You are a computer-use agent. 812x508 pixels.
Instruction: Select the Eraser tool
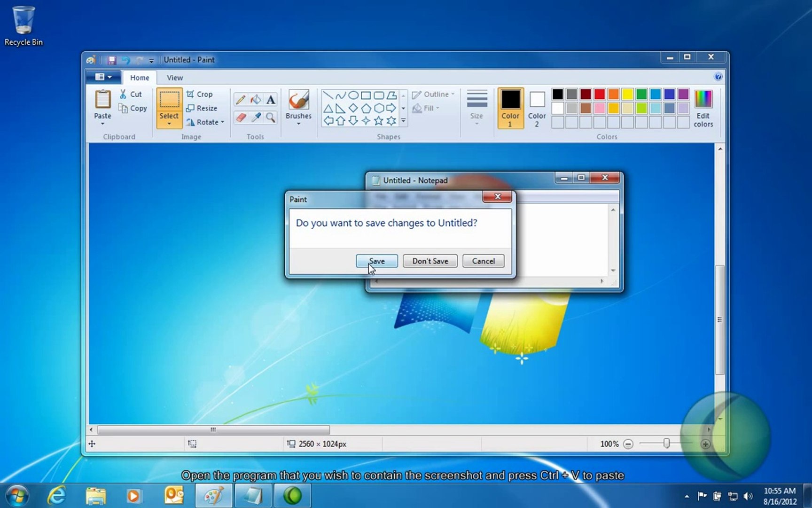pyautogui.click(x=241, y=117)
